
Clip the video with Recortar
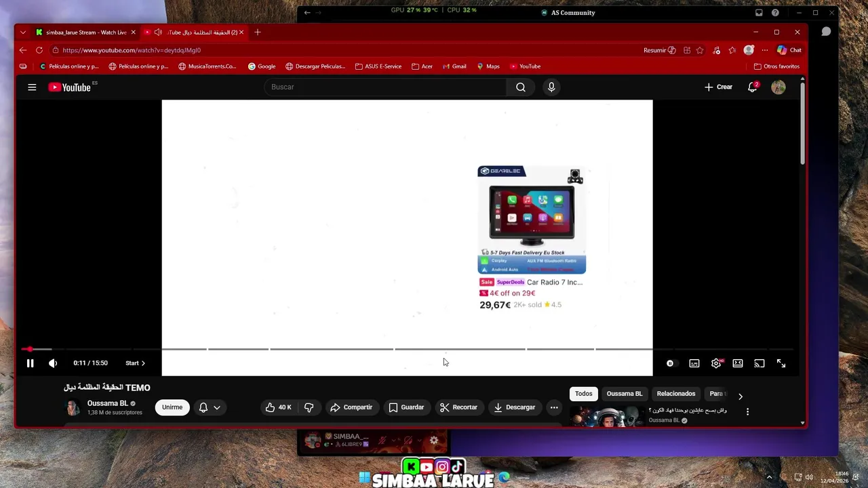click(x=458, y=407)
